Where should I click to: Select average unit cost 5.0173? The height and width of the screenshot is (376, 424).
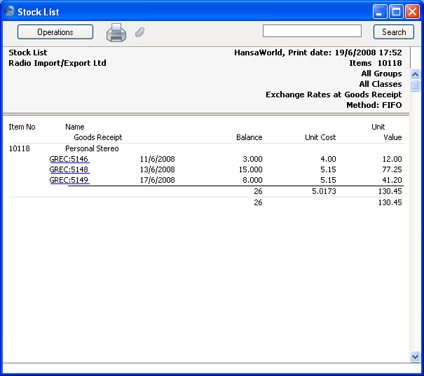(324, 191)
